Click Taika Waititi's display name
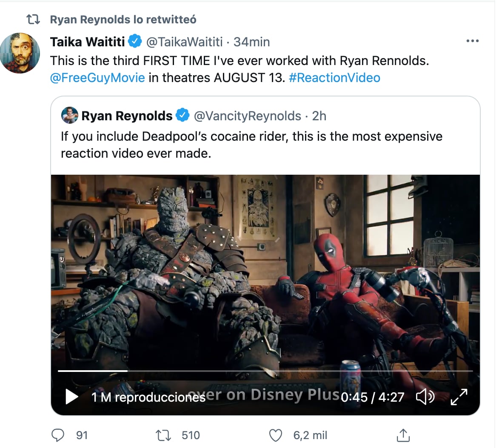The height and width of the screenshot is (448, 502). point(87,42)
